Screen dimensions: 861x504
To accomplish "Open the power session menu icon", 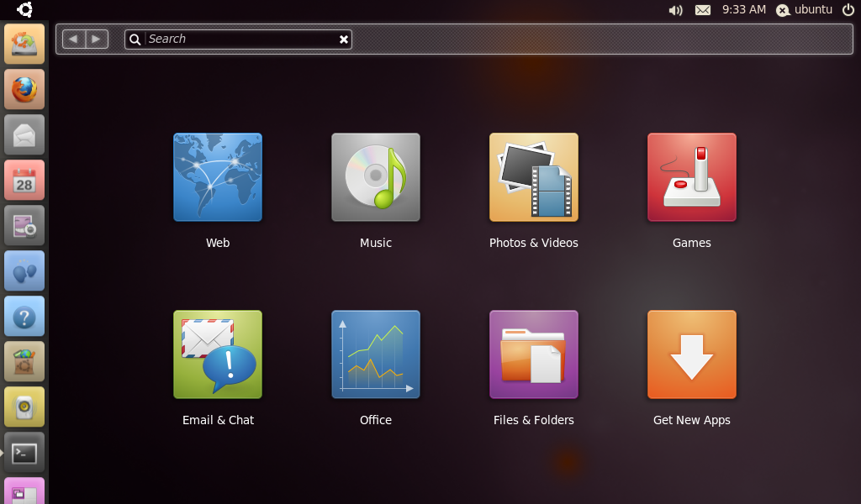I will click(x=848, y=9).
